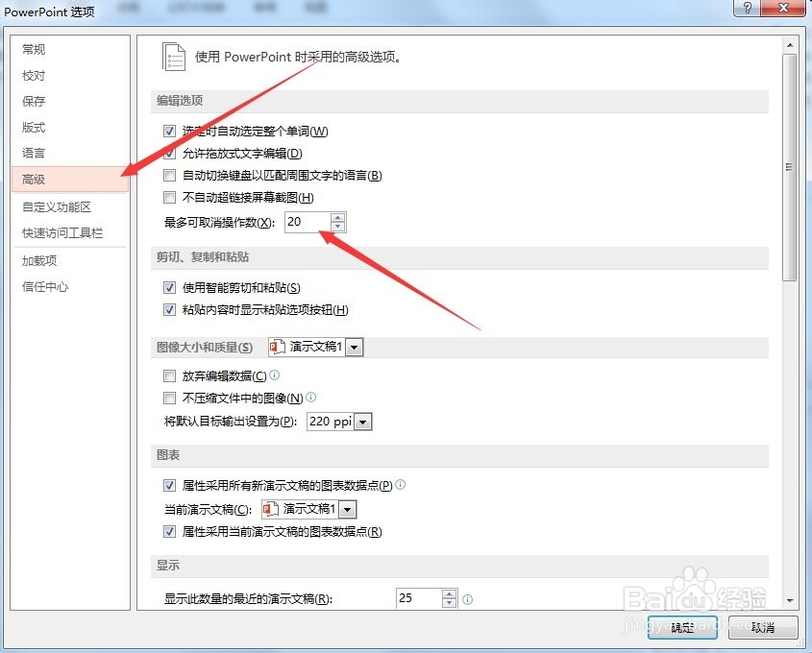Disable 使用智能剪切和粘贴
Screen dimensions: 812x653
[170, 287]
